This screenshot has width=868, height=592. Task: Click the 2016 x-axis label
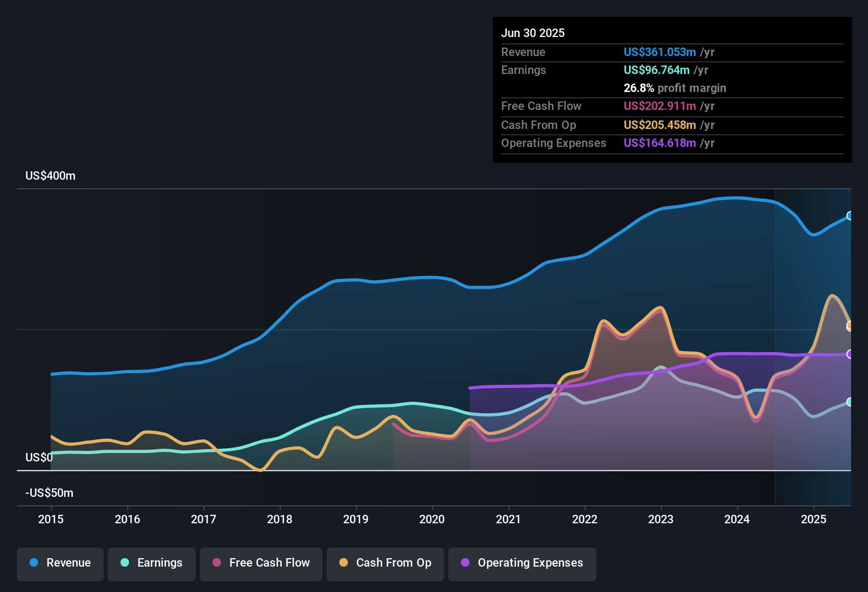click(127, 520)
